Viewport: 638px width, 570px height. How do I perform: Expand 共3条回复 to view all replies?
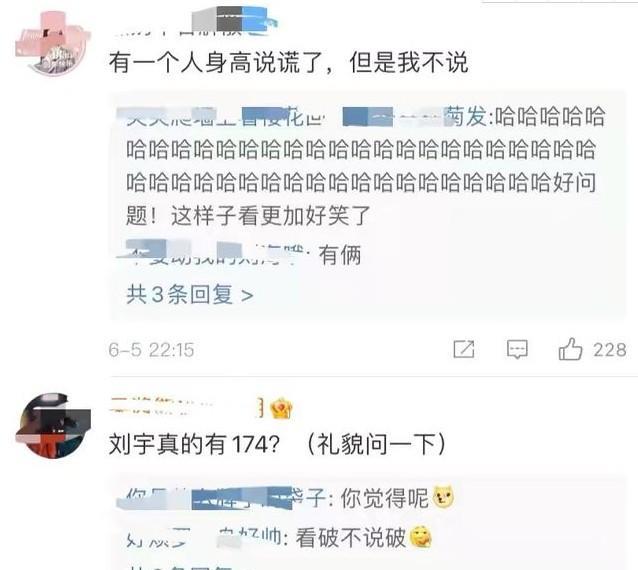coord(190,294)
